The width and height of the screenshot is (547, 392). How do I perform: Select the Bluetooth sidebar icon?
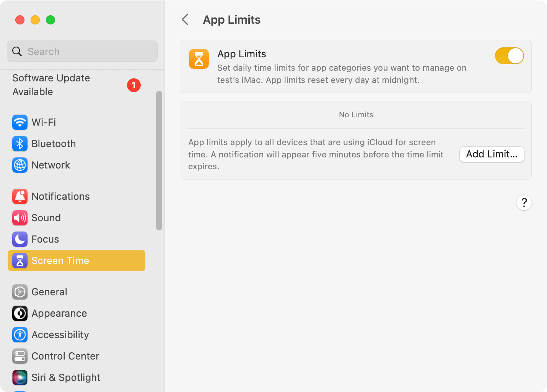[x=20, y=144]
